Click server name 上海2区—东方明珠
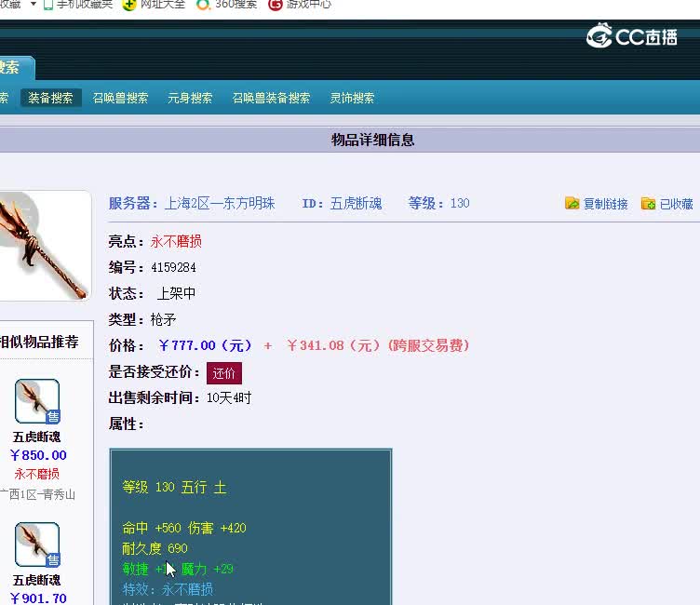This screenshot has height=605, width=700. (x=220, y=204)
